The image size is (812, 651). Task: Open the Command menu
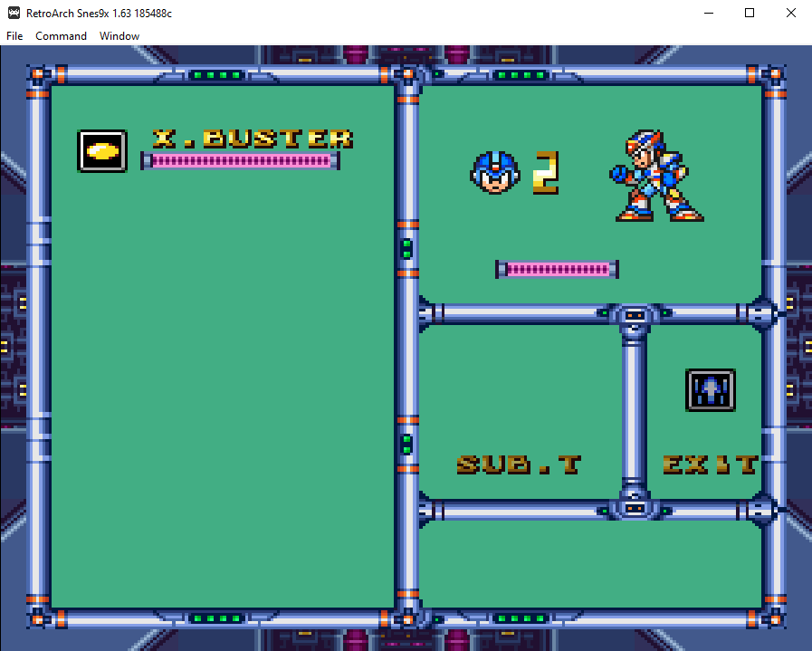point(62,35)
